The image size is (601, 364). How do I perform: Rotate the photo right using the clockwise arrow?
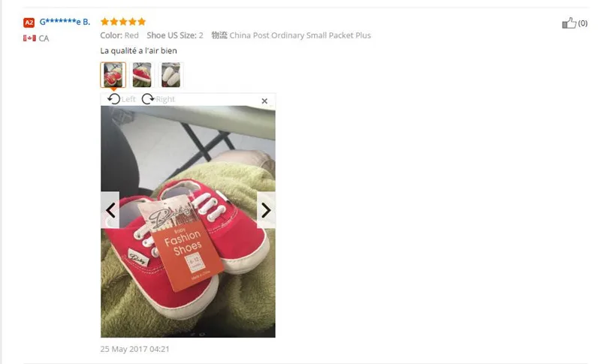click(x=147, y=99)
